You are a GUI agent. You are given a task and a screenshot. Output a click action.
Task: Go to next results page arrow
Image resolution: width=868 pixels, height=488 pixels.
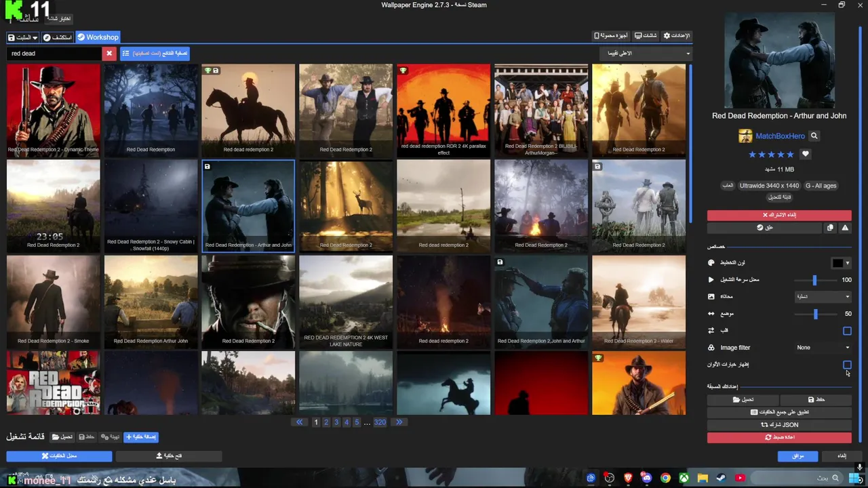click(x=399, y=422)
